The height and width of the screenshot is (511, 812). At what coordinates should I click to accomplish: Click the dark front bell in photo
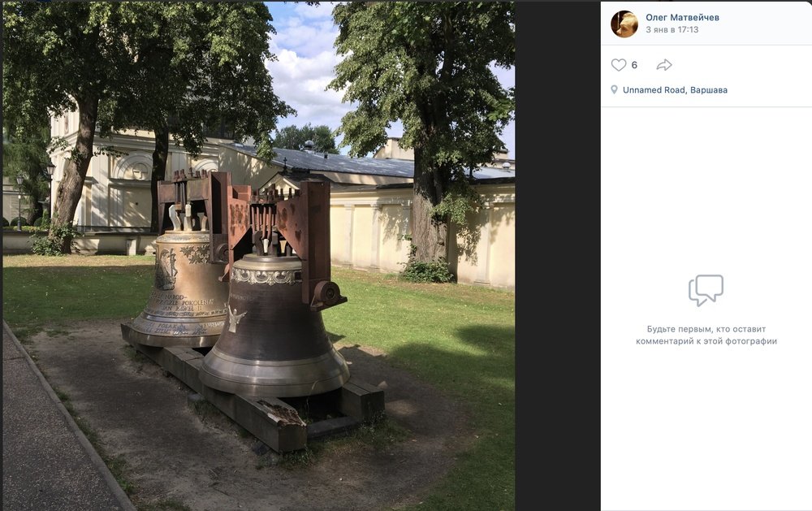pos(274,327)
